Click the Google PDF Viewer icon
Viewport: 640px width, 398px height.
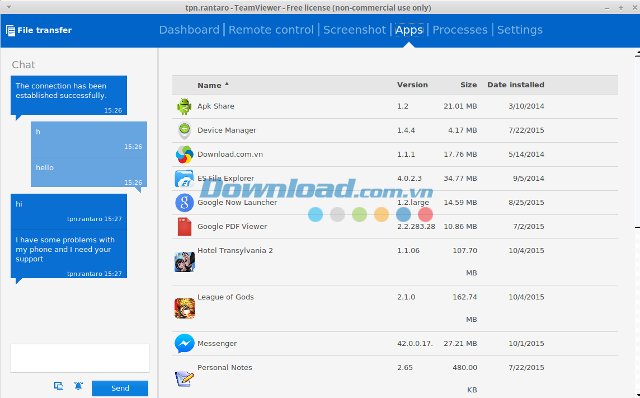(x=184, y=227)
